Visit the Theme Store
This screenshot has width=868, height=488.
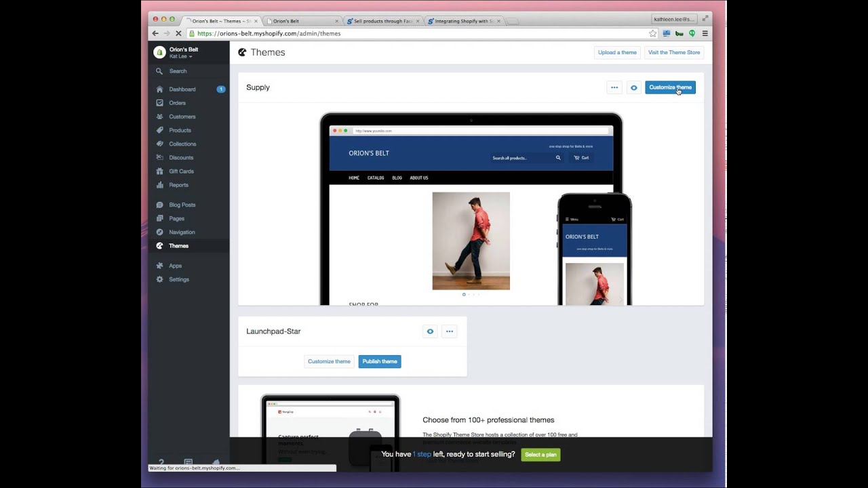[x=674, y=52]
